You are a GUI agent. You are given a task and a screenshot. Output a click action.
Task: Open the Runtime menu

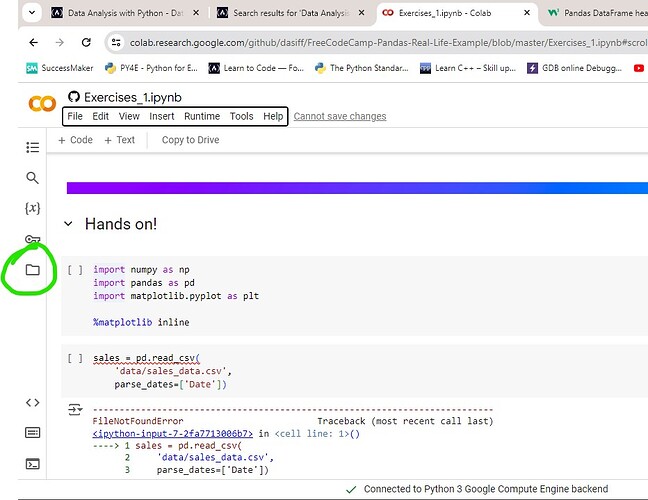[202, 116]
